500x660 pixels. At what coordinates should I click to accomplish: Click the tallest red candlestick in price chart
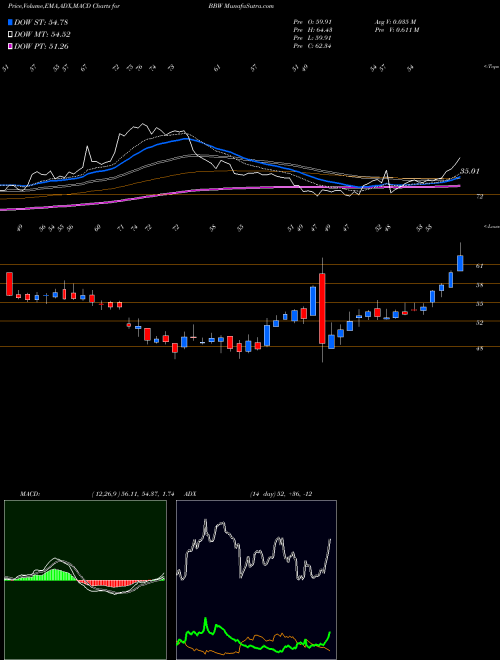[x=322, y=308]
